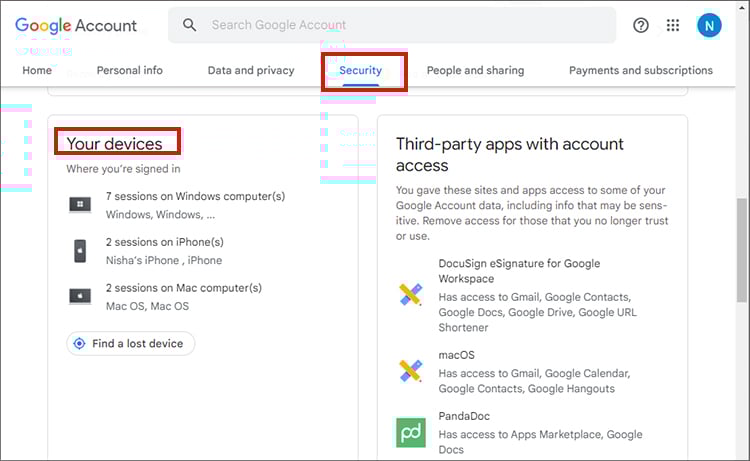The image size is (750, 461).
Task: Go to Data and privacy tab
Action: pyautogui.click(x=251, y=71)
